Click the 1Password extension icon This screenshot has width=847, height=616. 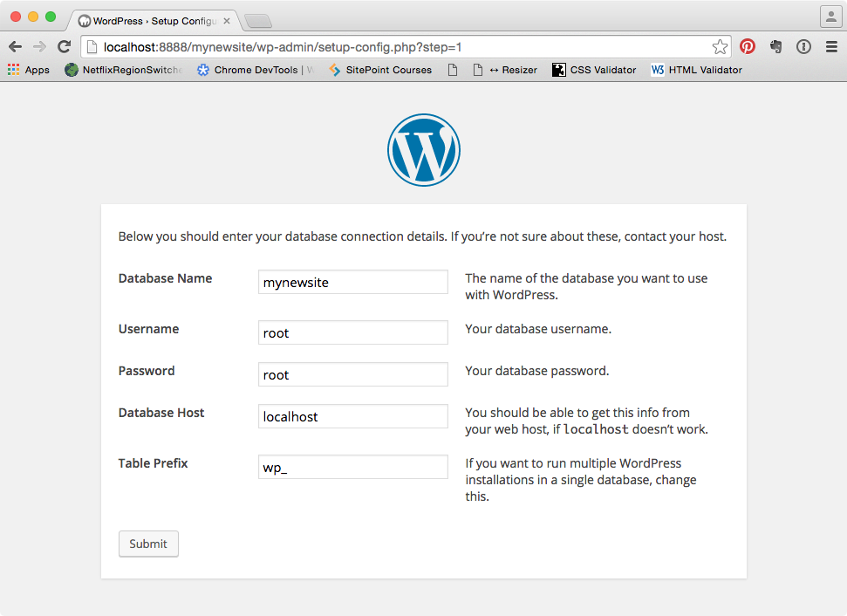click(803, 46)
